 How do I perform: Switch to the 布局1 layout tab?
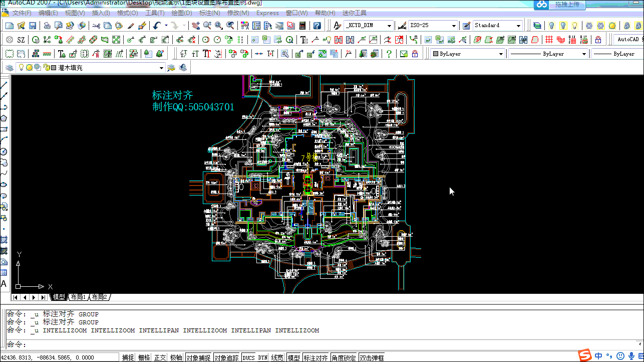point(78,297)
